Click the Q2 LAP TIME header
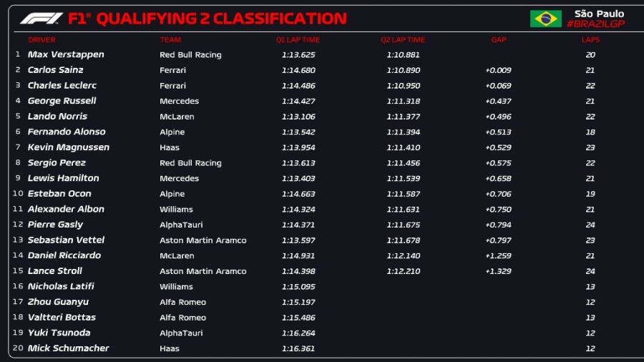The width and height of the screenshot is (644, 362). (403, 40)
